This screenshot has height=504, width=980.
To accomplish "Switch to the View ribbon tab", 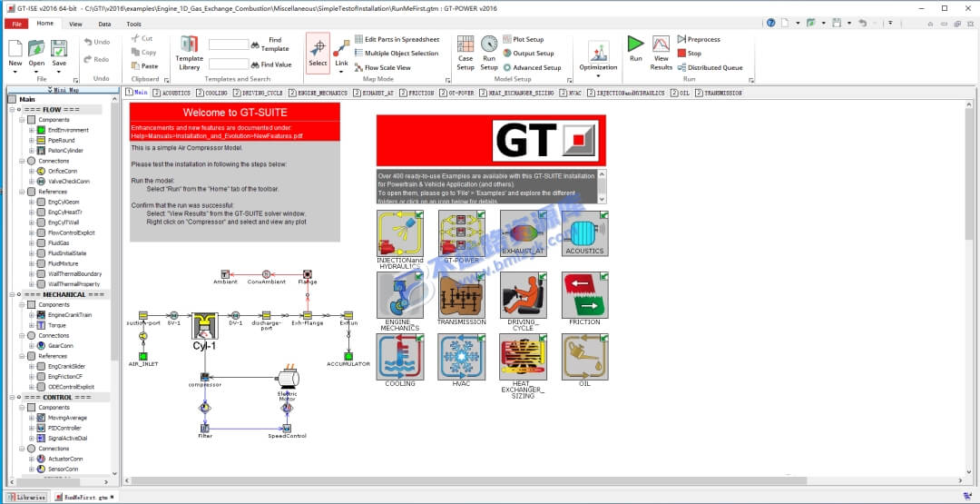I will point(75,24).
